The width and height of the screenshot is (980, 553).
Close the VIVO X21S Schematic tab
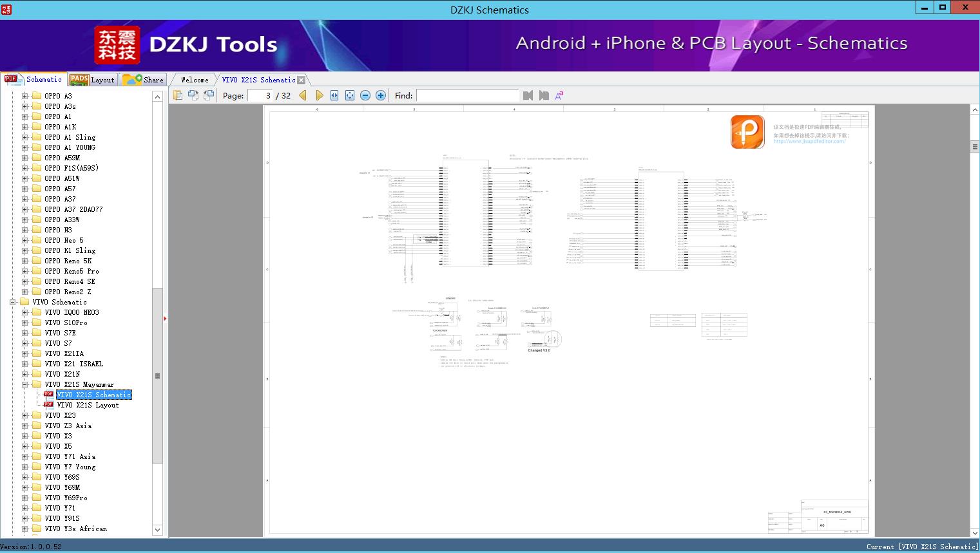(302, 80)
